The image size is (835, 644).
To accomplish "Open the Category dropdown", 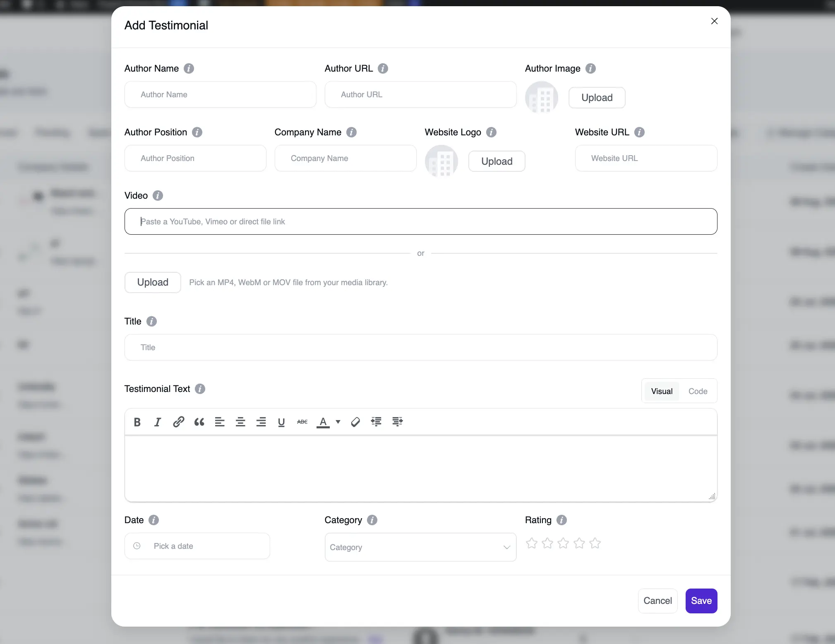I will [x=420, y=547].
